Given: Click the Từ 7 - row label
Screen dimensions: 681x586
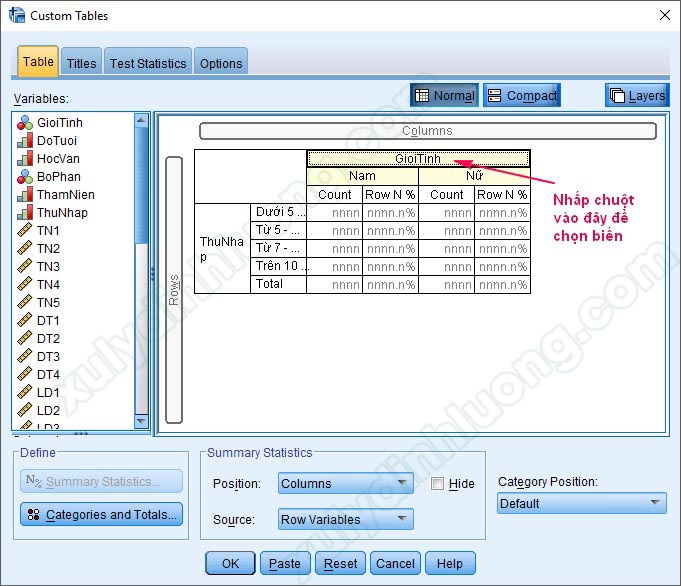Looking at the screenshot, I should [278, 248].
